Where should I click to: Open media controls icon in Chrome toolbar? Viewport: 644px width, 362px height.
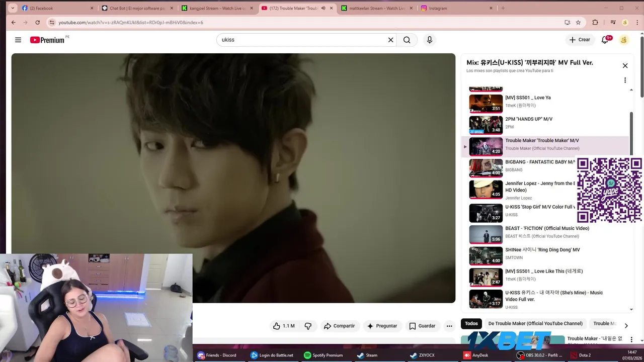(613, 22)
